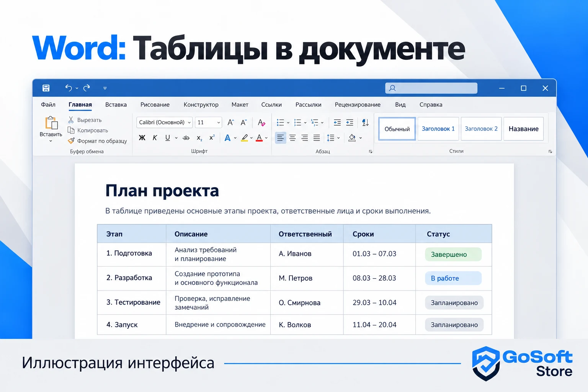
Task: Activate Формат по образцу format painter
Action: tap(97, 141)
